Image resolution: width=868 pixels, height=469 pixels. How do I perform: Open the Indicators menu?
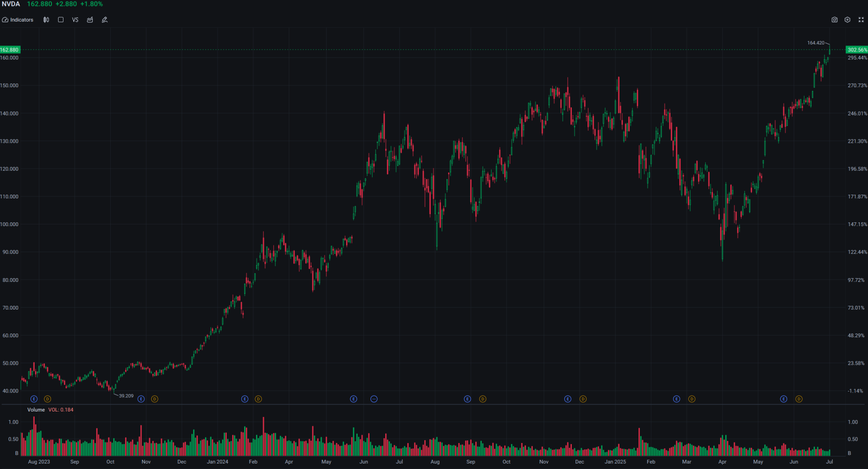17,20
